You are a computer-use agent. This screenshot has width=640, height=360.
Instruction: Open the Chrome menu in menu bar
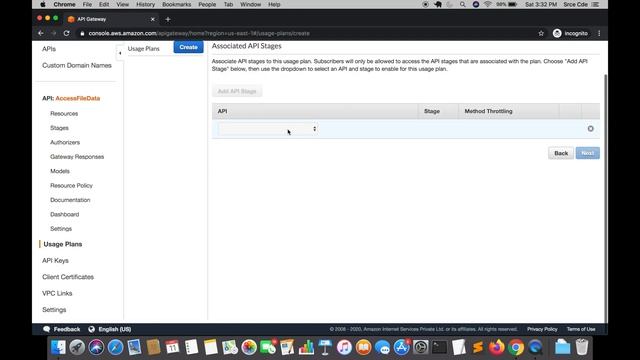click(x=64, y=4)
